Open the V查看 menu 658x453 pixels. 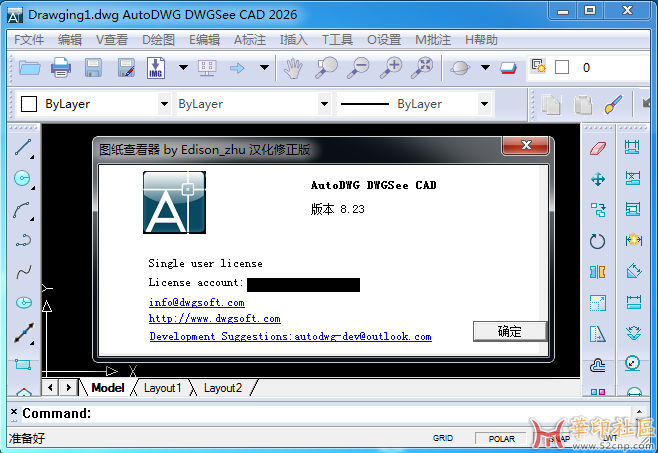[112, 40]
